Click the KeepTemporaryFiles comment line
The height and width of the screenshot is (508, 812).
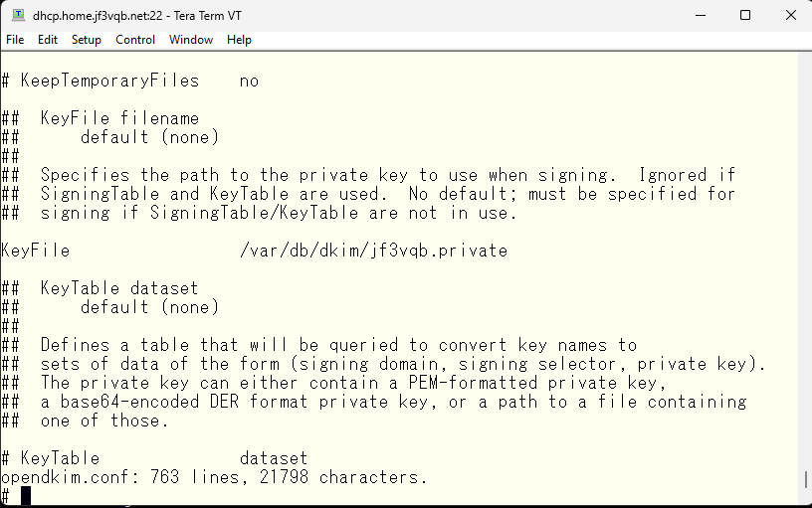(130, 81)
